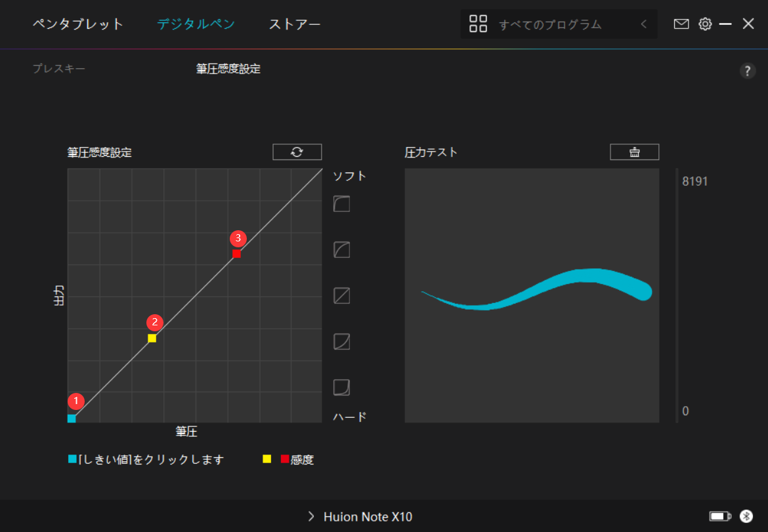
Task: Click the blue threshold point on curve
Action: point(72,419)
